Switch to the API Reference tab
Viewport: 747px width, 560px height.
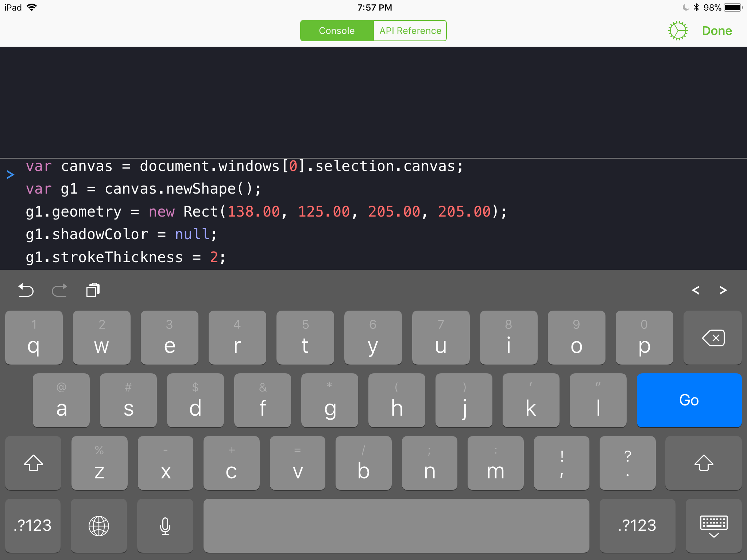[410, 31]
